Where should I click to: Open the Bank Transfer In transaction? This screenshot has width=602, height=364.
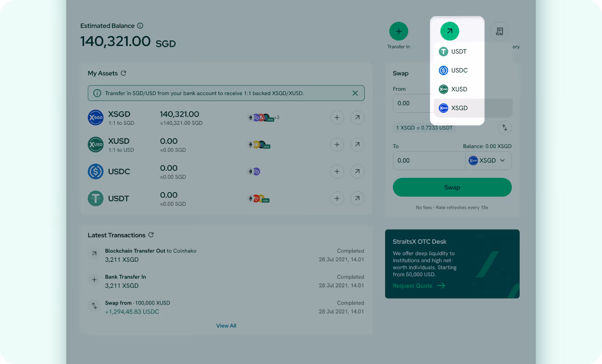[226, 281]
